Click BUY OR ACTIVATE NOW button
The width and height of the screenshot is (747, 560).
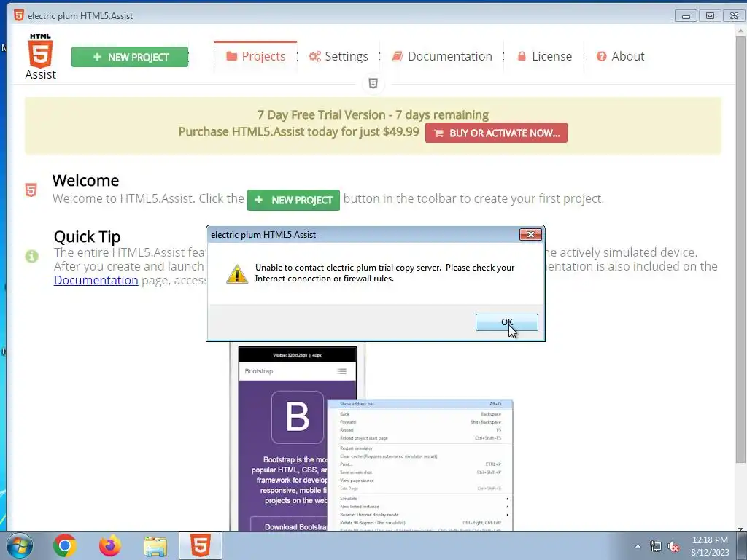[x=496, y=133]
